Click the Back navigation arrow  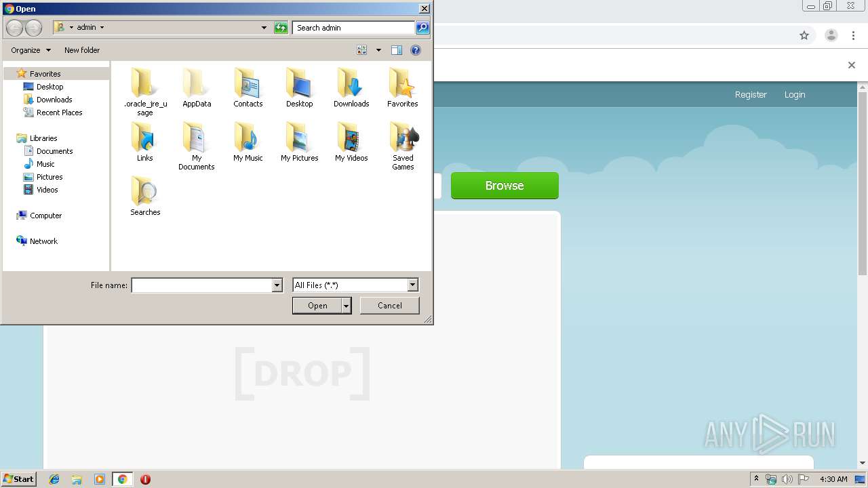pos(14,28)
